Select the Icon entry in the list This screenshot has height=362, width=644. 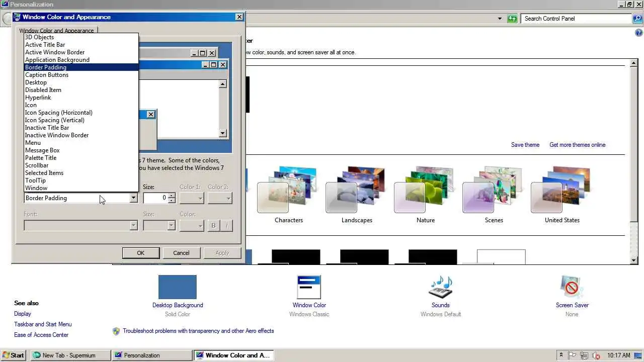tap(81, 105)
